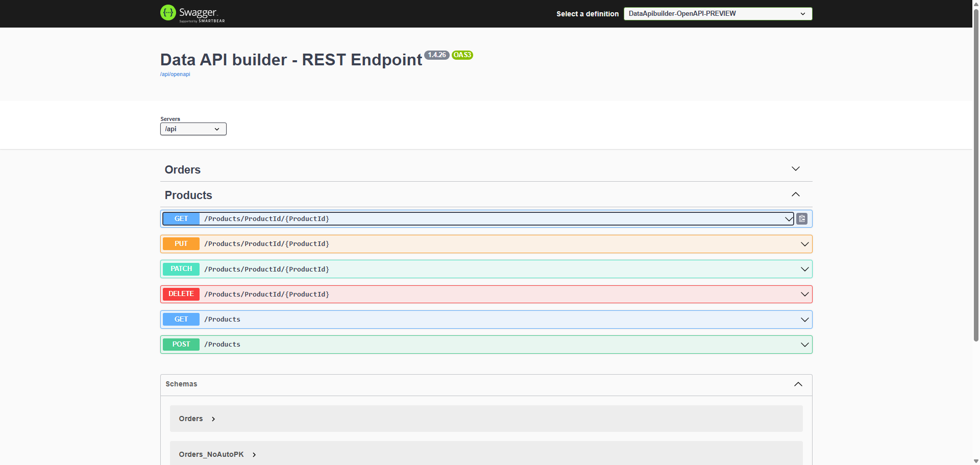The width and height of the screenshot is (980, 465).
Task: Click the OAS3 version badge
Action: pos(462,55)
